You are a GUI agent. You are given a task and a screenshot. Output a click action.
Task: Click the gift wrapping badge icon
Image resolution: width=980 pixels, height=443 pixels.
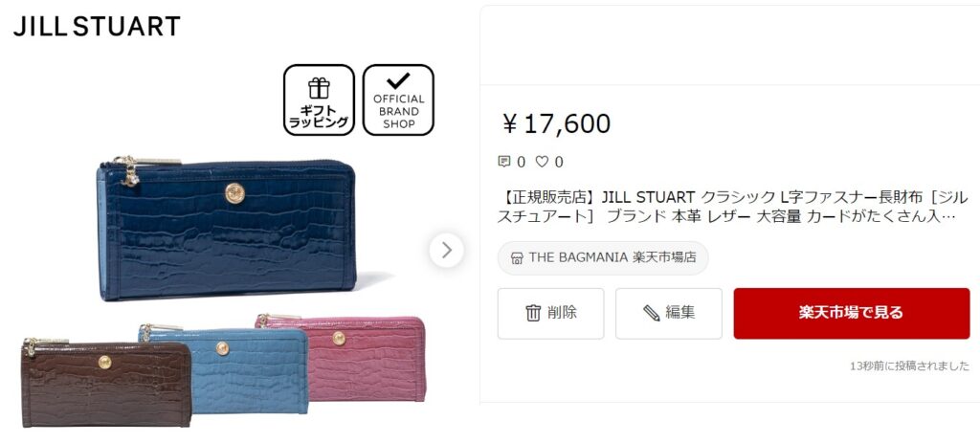pos(319,100)
